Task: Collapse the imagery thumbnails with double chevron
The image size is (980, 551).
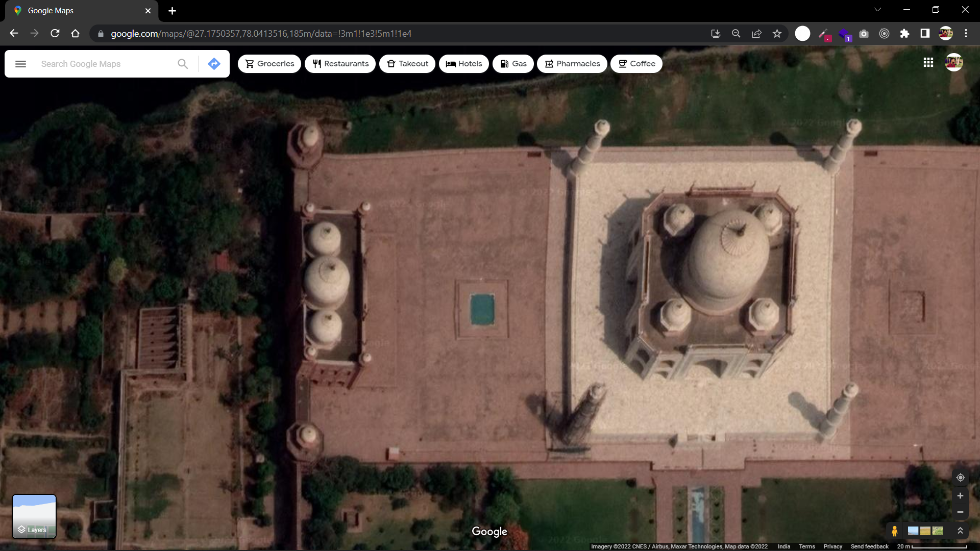Action: coord(961,531)
